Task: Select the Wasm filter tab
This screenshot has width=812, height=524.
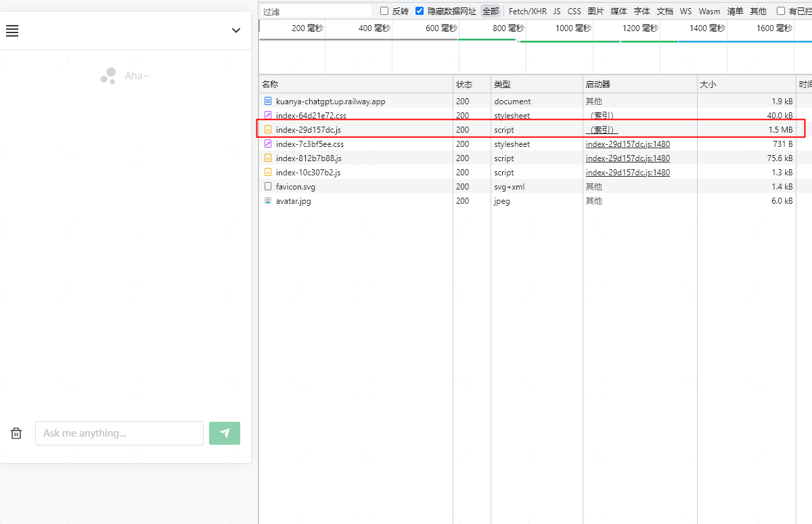Action: (710, 12)
